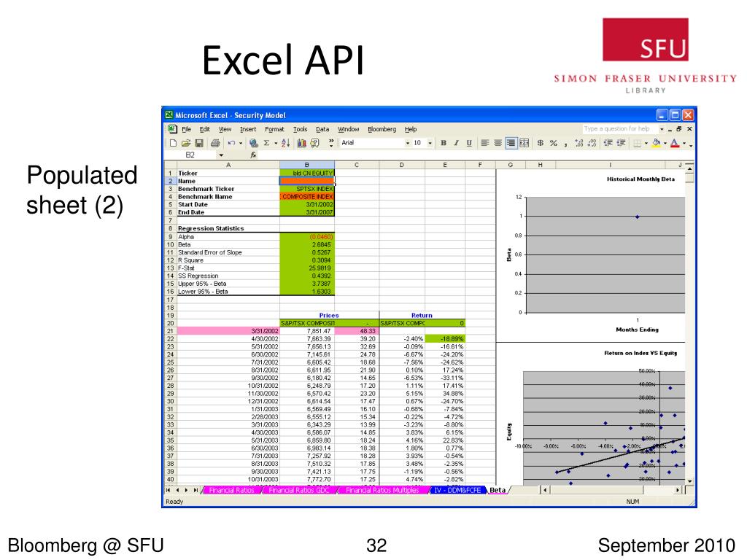
Task: Click the Merge and Center icon
Action: click(x=524, y=143)
